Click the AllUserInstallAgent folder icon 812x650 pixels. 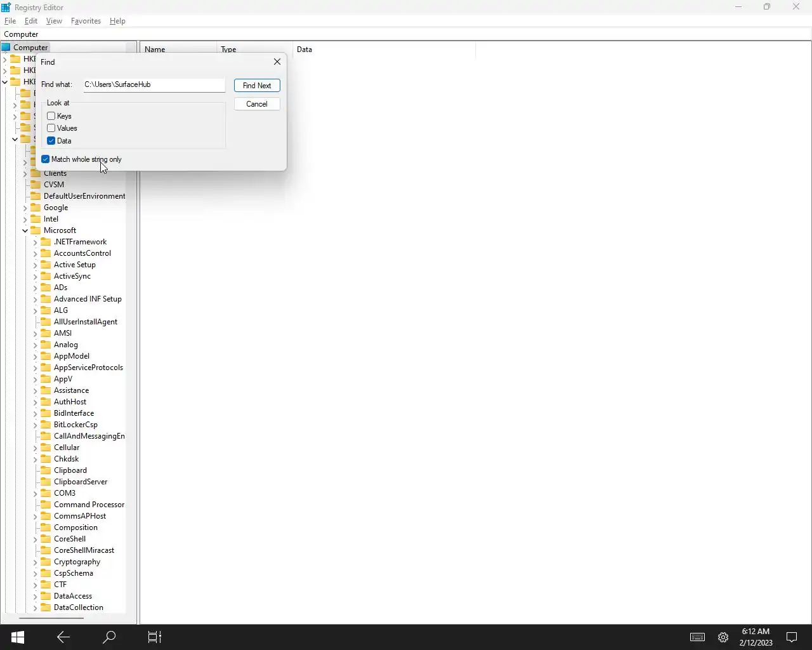(46, 322)
